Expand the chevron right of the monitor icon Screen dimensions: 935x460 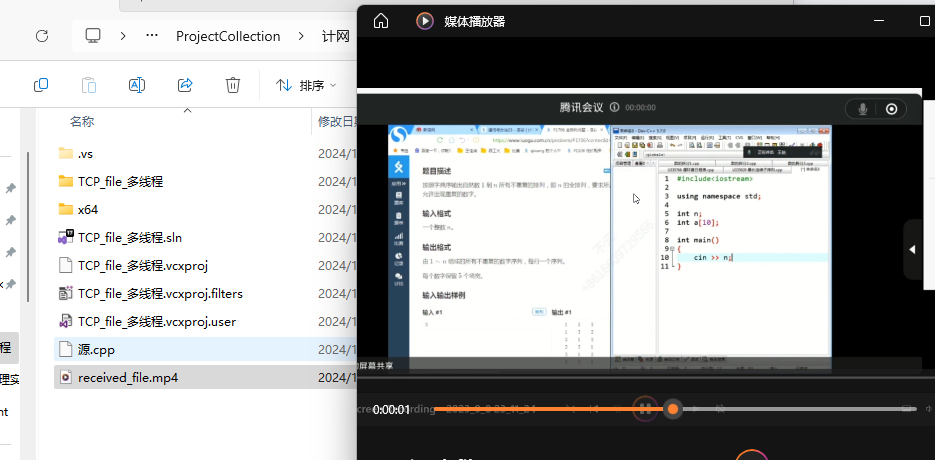123,36
